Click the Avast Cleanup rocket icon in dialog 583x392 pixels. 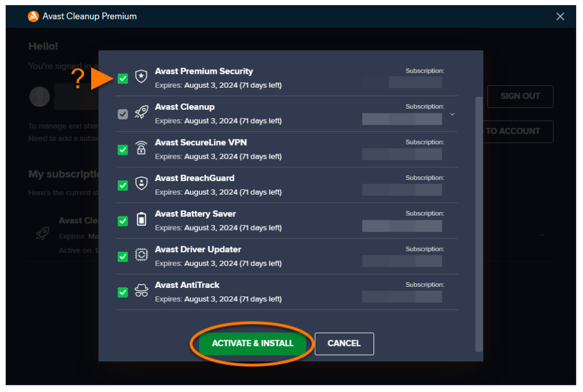[141, 112]
